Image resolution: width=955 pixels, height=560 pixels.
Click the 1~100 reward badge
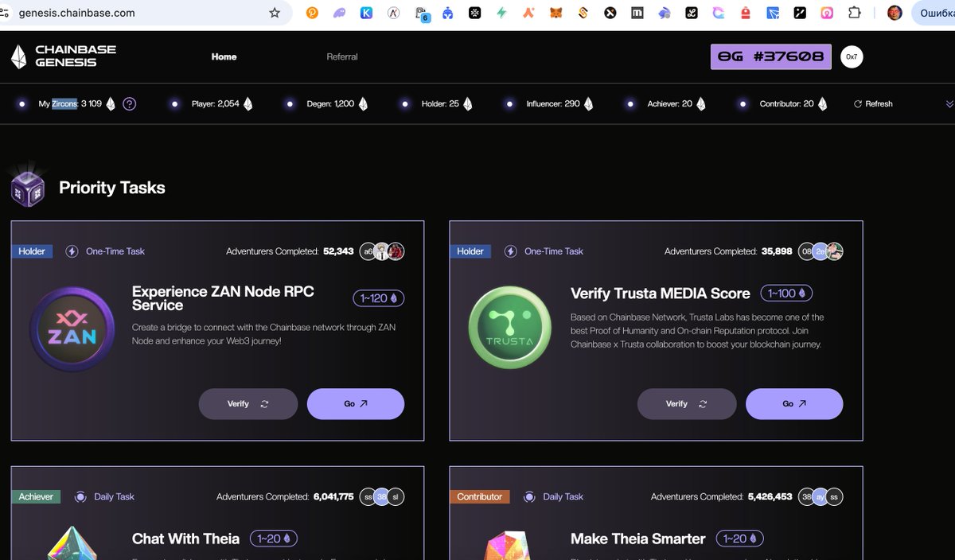pyautogui.click(x=786, y=294)
